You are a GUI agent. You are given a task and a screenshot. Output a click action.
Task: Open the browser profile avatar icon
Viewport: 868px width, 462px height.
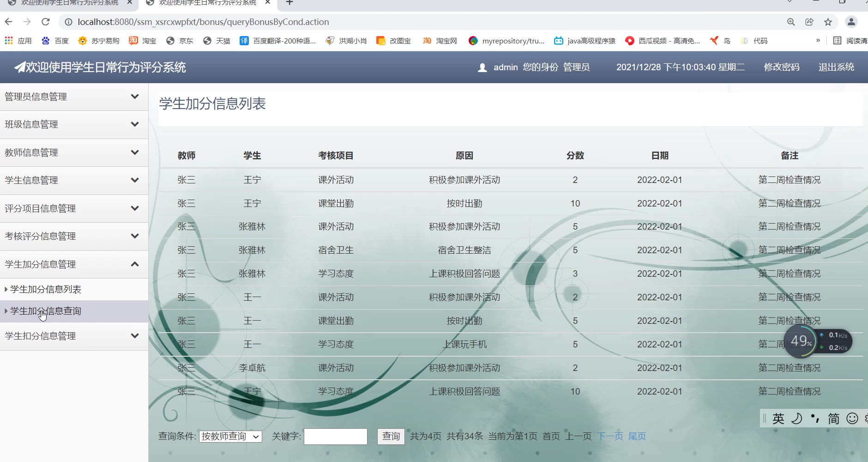point(851,22)
